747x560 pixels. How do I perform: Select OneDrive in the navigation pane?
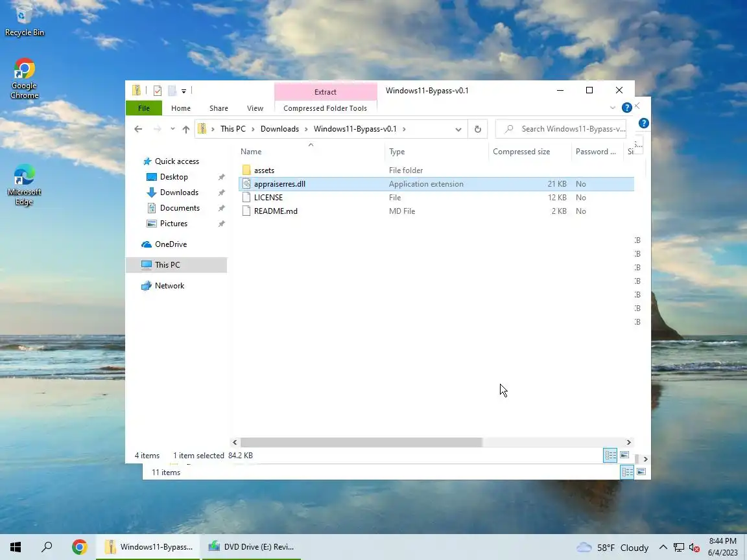171,244
